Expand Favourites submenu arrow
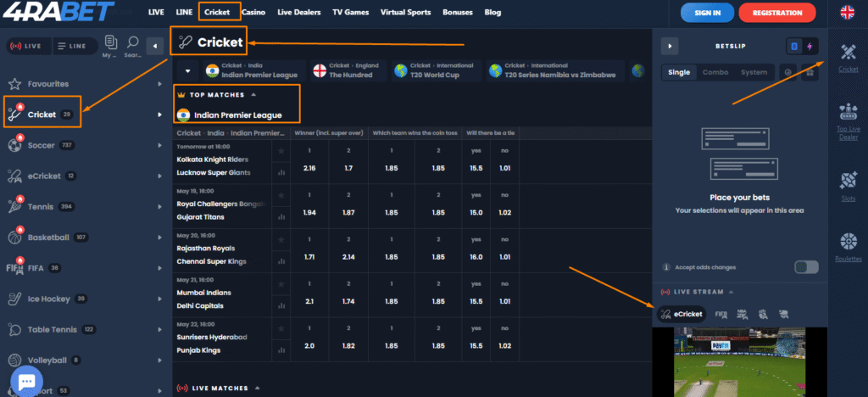 click(159, 84)
